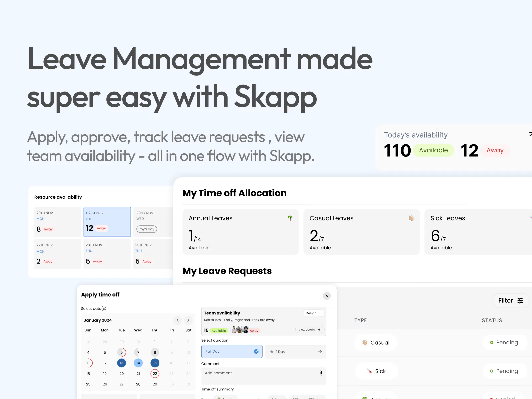Open the 27th Nov Monday availability card

58,254
